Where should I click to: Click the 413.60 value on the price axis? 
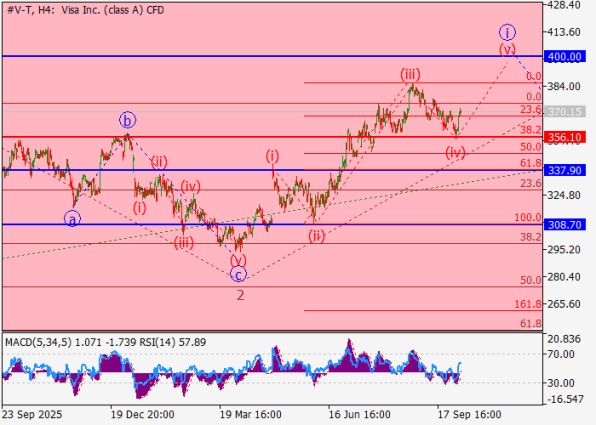pyautogui.click(x=564, y=32)
